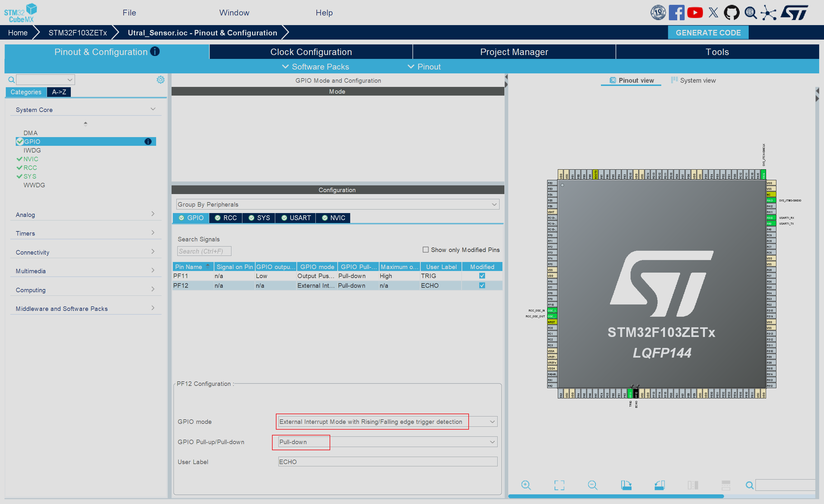The image size is (824, 504).
Task: Select the PF11 row in the pin table
Action: pos(337,275)
